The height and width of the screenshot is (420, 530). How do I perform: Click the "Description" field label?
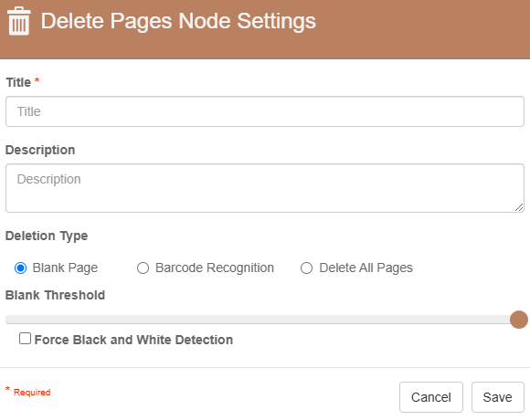pos(40,150)
